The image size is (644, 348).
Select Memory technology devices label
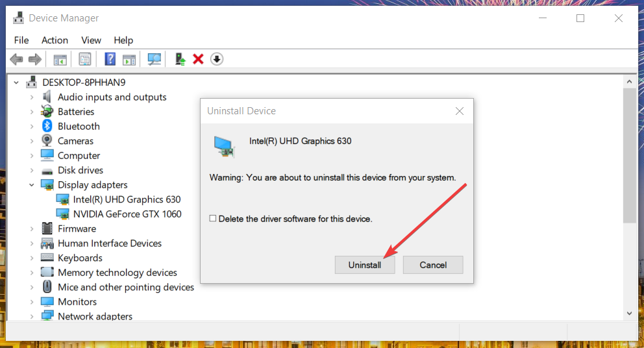(118, 273)
